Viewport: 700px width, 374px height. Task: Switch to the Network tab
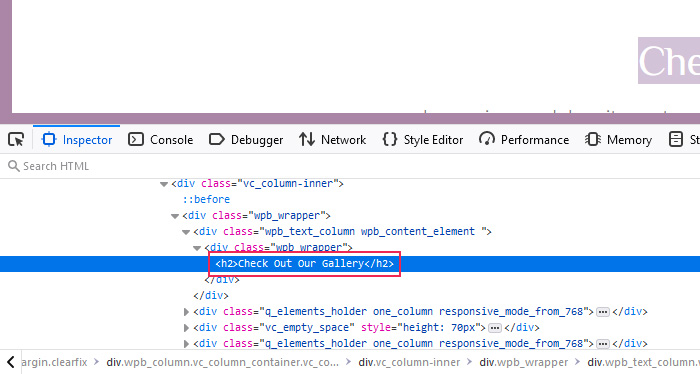333,140
